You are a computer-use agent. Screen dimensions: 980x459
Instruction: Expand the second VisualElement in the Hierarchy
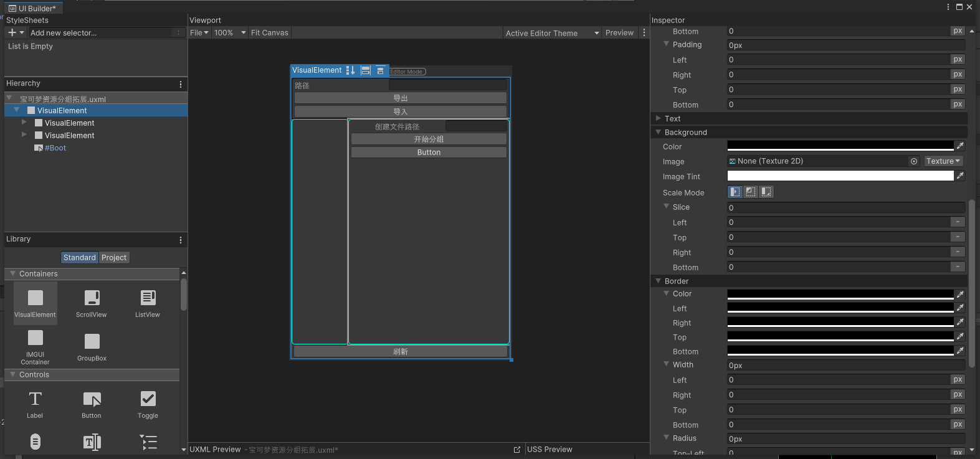coord(24,122)
